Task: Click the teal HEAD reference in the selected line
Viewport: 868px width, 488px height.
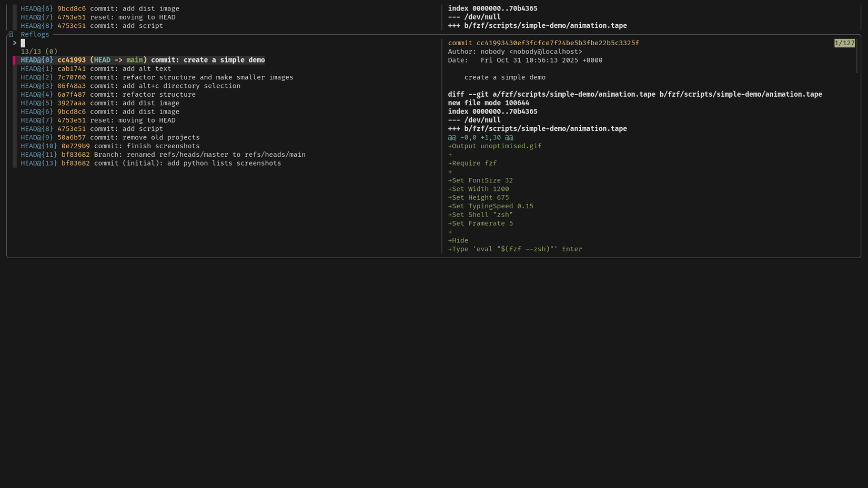Action: [102, 59]
